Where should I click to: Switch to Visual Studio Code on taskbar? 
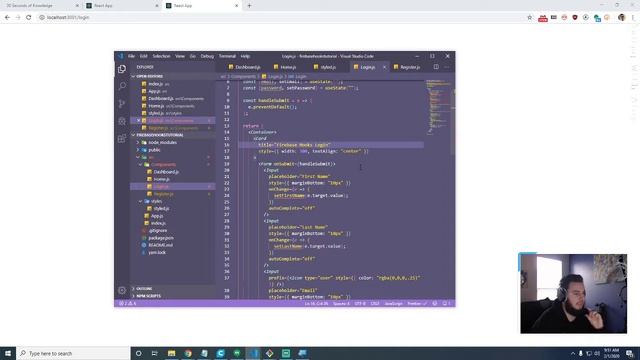(253, 353)
